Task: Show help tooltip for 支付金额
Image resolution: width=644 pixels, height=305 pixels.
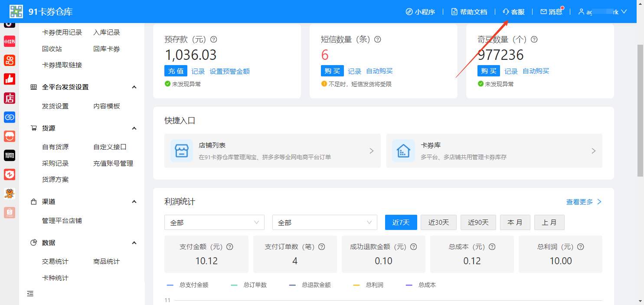Action: point(230,247)
